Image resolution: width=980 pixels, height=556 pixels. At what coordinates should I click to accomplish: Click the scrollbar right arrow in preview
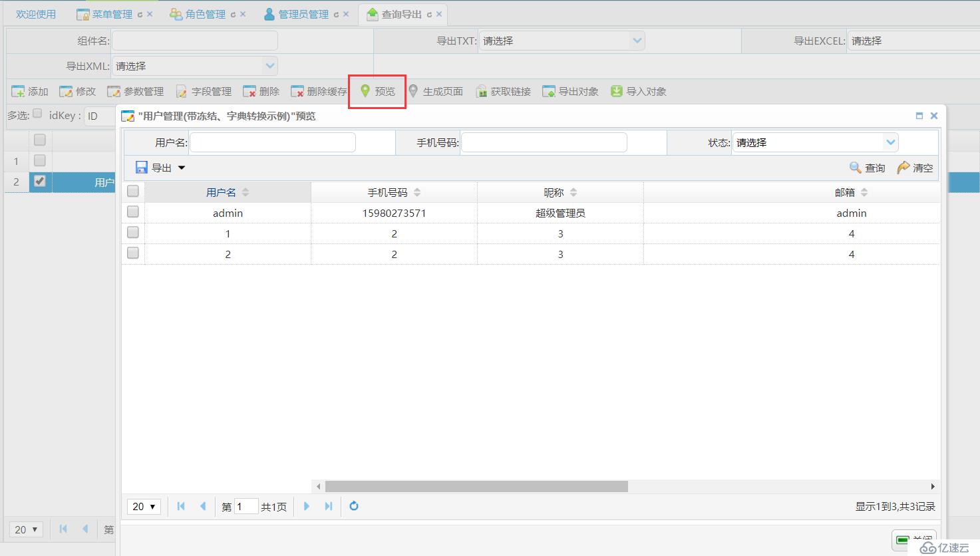click(933, 486)
